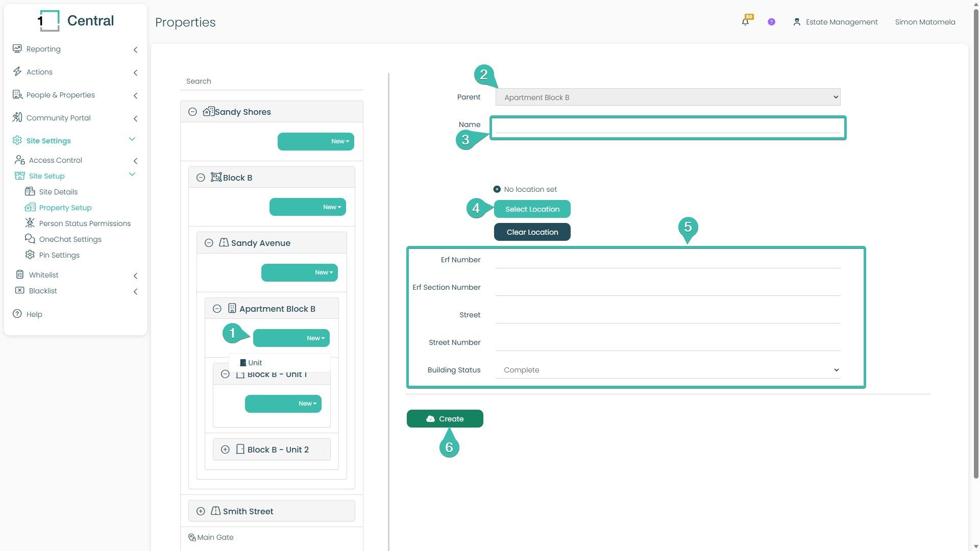The image size is (980, 551).
Task: Select Unit from the New menu
Action: coord(251,363)
